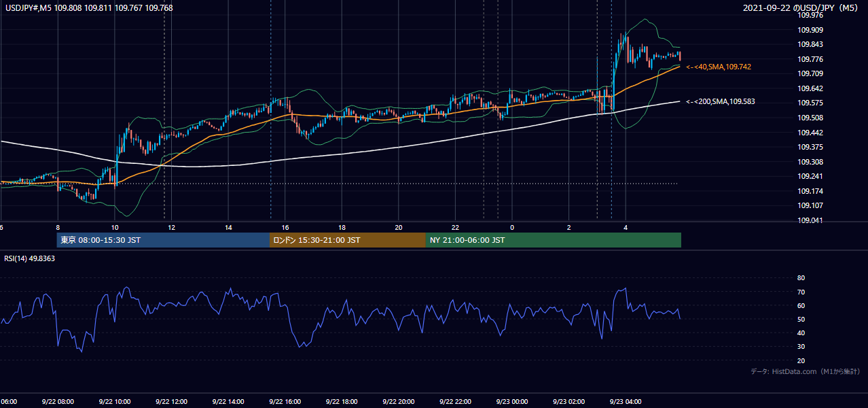The image size is (868, 408).
Task: Click the 9/22 08:00 date label
Action: click(57, 402)
